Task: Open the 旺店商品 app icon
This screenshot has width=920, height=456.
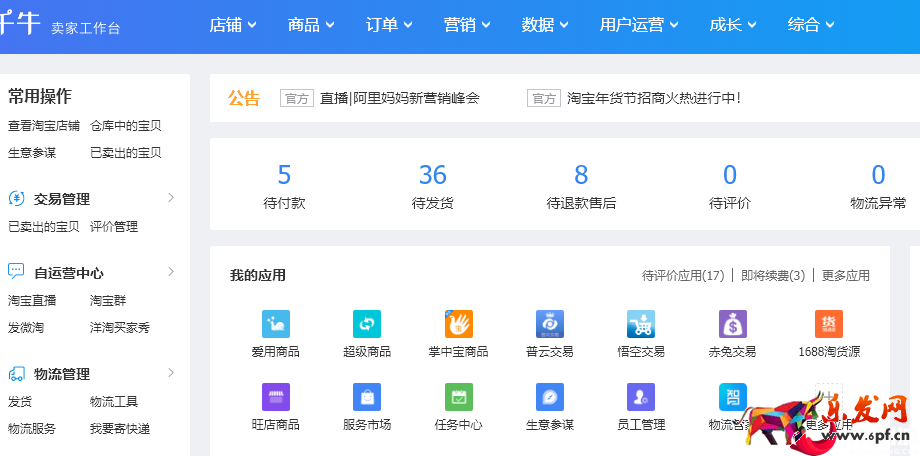Action: point(275,397)
